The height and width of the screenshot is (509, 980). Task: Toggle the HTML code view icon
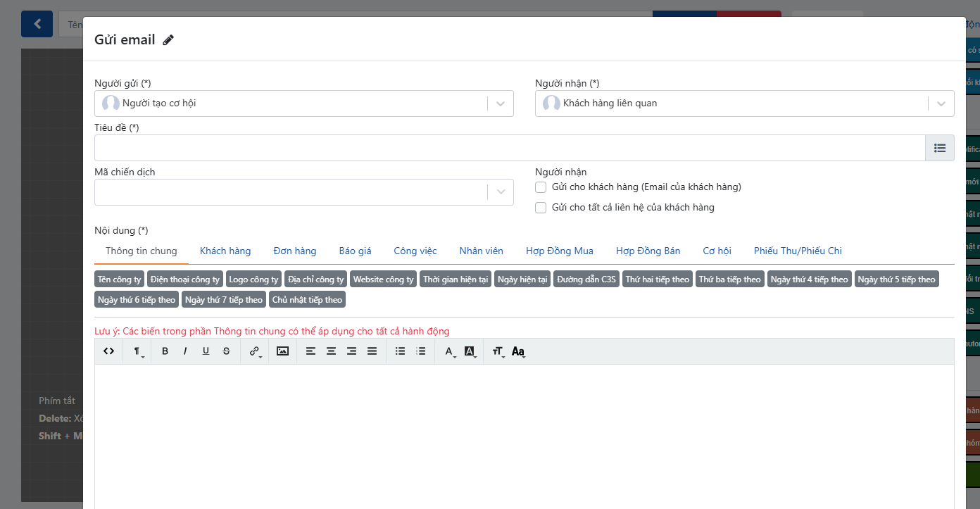coord(108,351)
